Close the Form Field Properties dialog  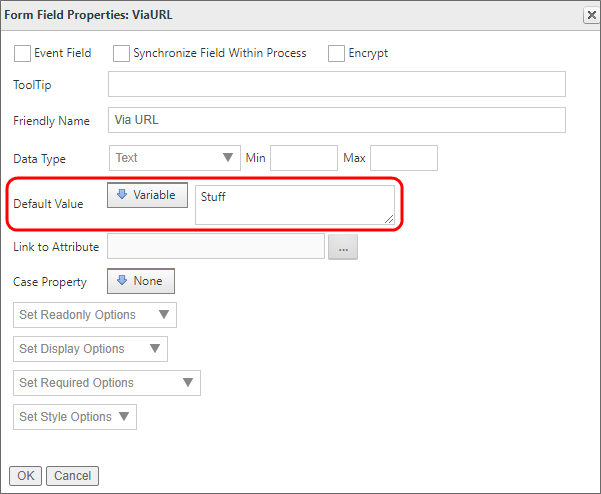[x=590, y=14]
